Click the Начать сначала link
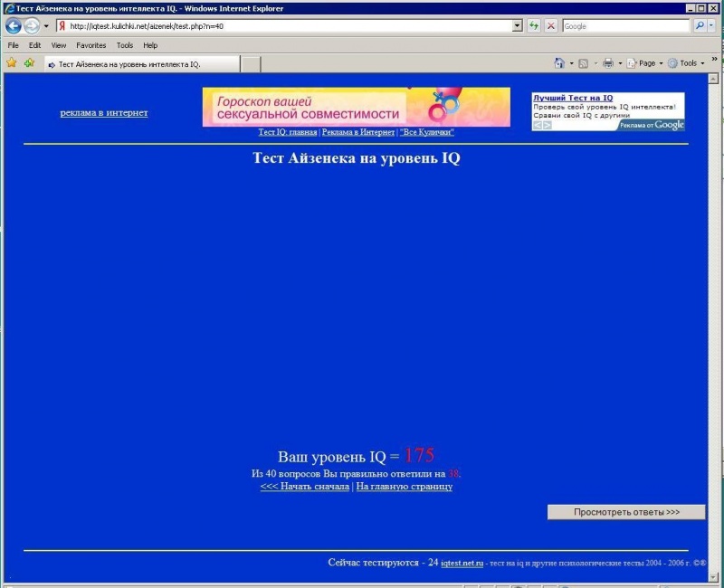 pos(305,487)
